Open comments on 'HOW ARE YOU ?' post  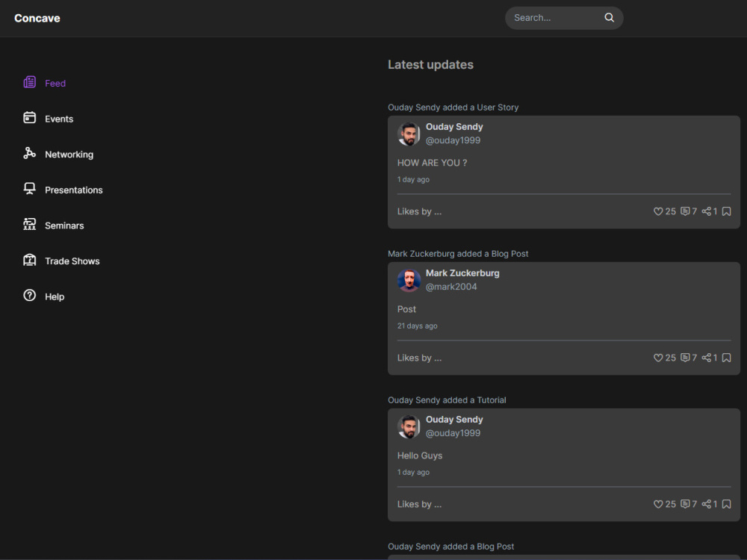coord(685,211)
